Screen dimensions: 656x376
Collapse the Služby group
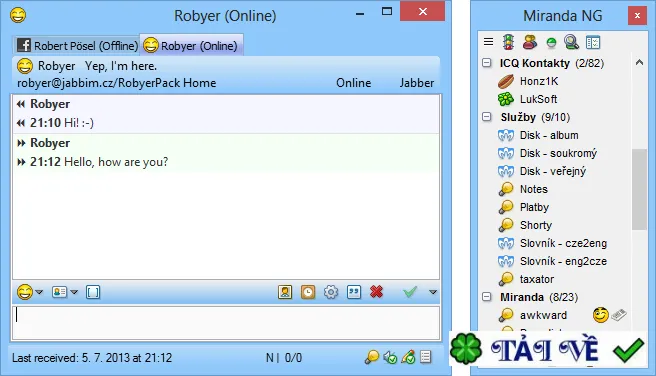(x=487, y=117)
